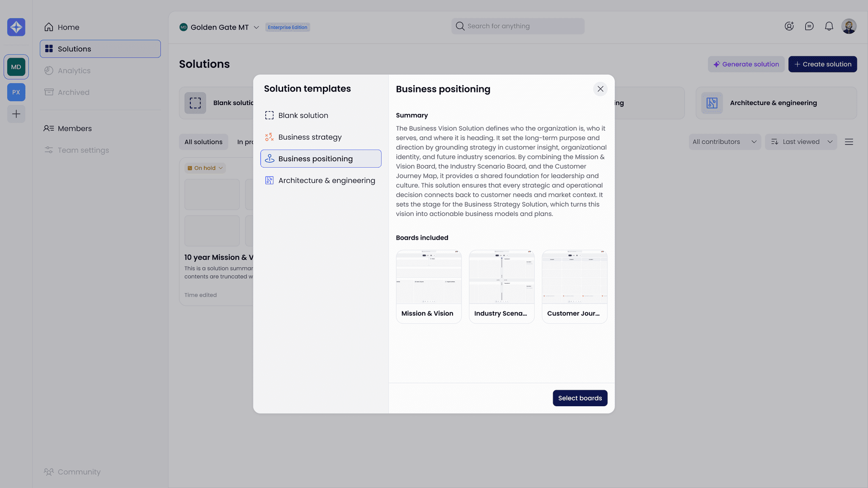Click the notifications bell icon
Screen dimensions: 868x488
[x=829, y=26]
